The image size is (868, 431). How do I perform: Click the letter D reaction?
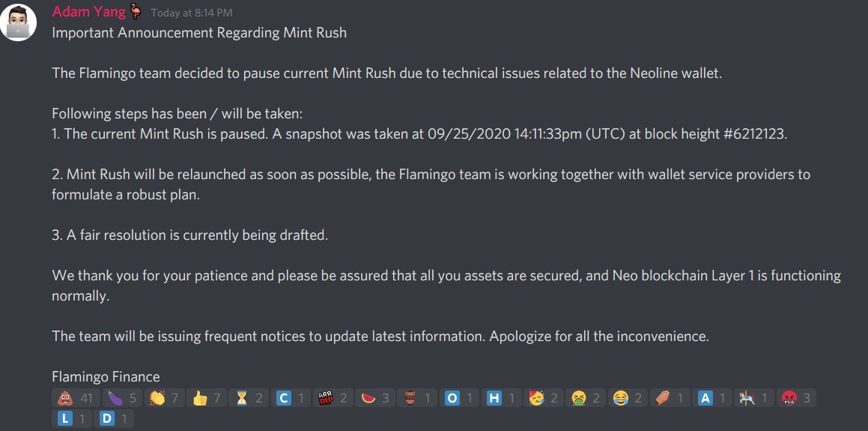coord(112,418)
